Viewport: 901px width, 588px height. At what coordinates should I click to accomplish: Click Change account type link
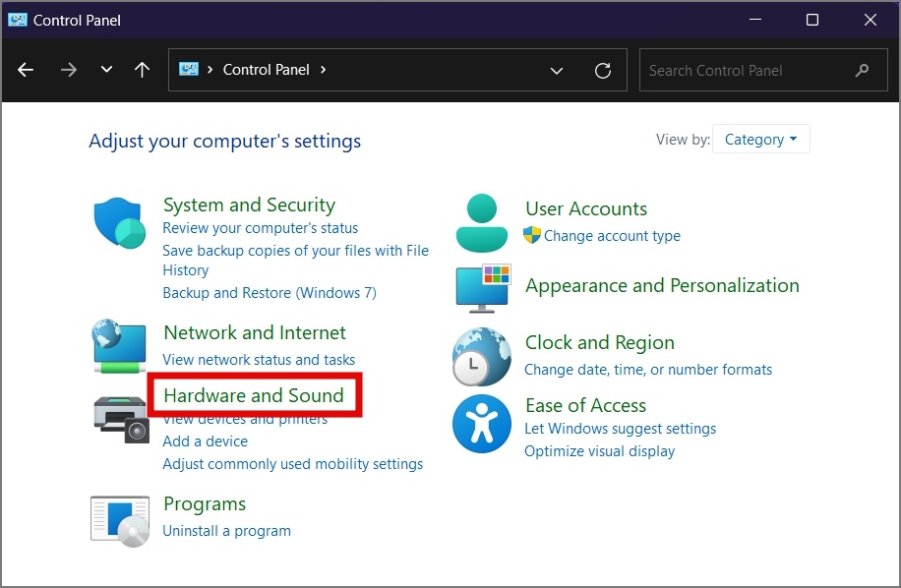coord(612,236)
